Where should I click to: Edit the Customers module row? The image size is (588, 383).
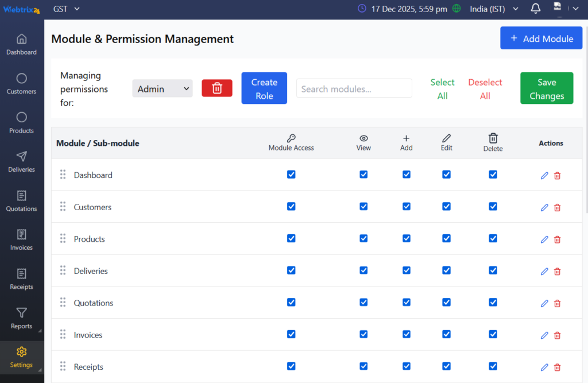(x=544, y=207)
